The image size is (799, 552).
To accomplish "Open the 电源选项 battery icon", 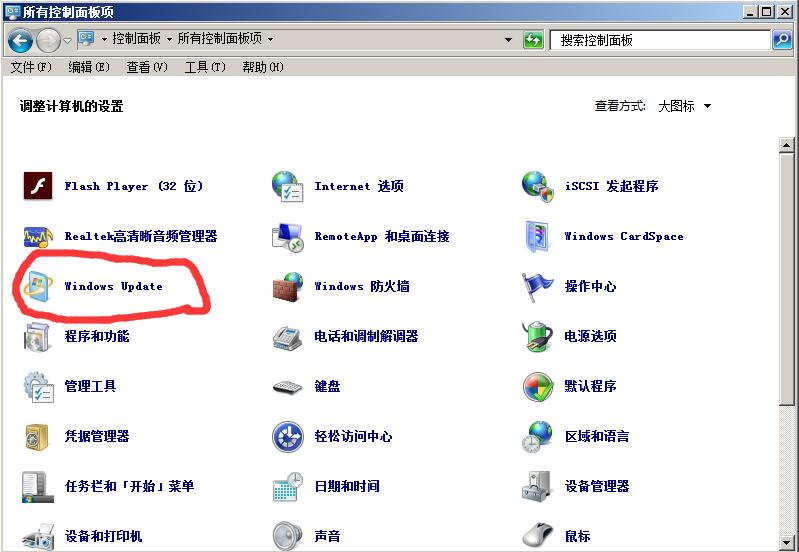I will (537, 336).
